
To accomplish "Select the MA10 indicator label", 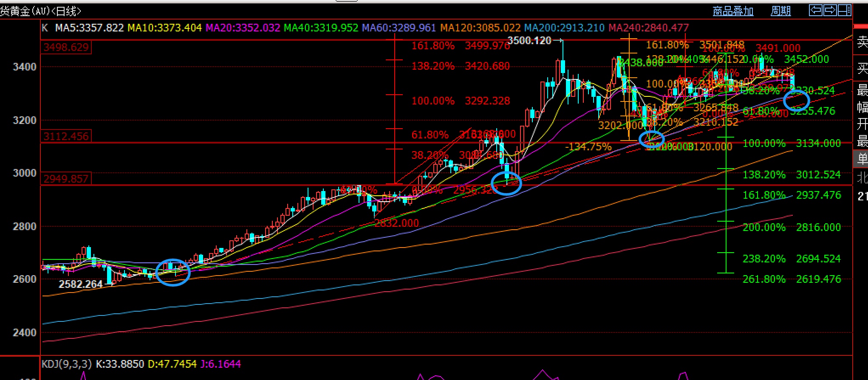I will point(164,28).
